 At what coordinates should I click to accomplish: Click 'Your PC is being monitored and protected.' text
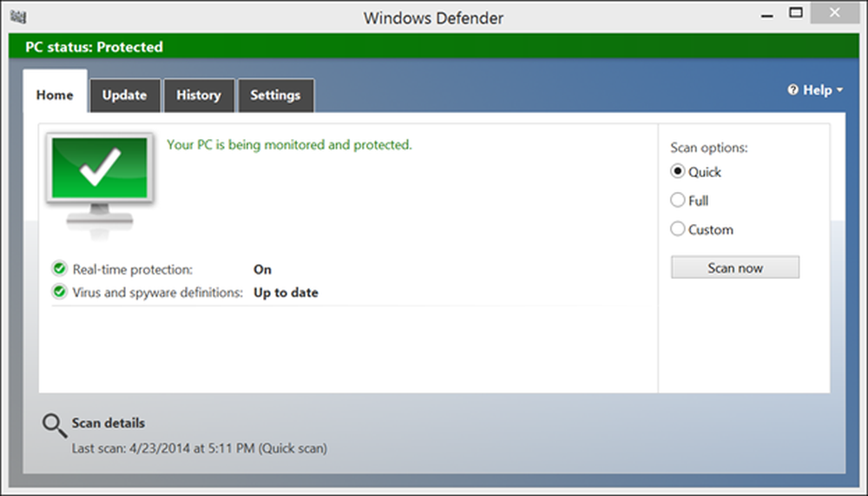290,145
